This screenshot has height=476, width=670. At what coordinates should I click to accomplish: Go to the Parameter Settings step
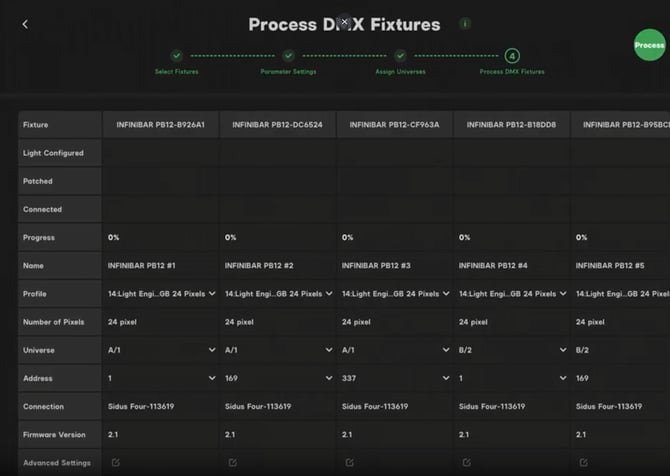(x=288, y=56)
